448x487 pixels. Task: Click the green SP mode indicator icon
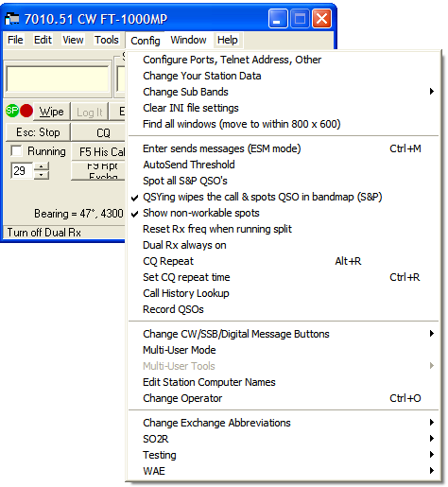pyautogui.click(x=12, y=111)
